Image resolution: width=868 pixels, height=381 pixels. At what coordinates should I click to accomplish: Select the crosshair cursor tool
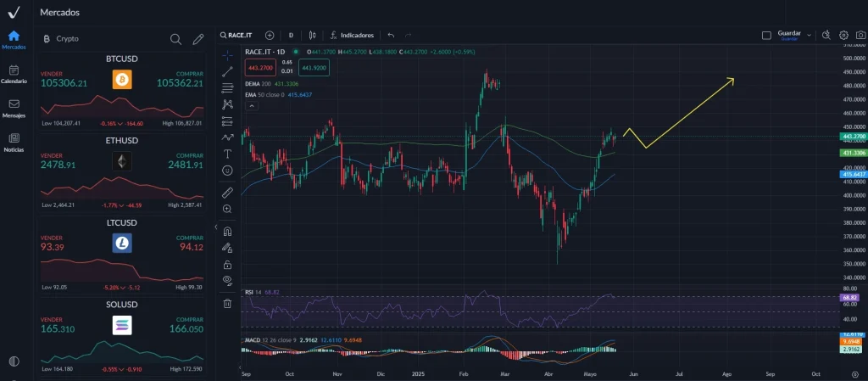click(227, 55)
